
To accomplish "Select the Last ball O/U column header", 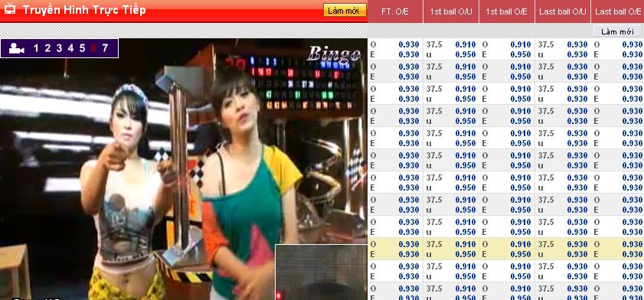I will (x=563, y=11).
